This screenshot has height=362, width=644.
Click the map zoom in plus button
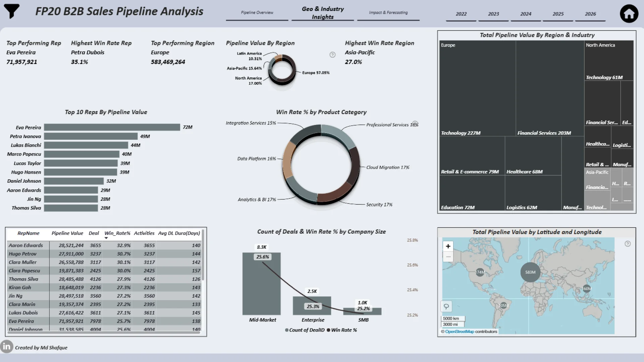click(x=448, y=246)
